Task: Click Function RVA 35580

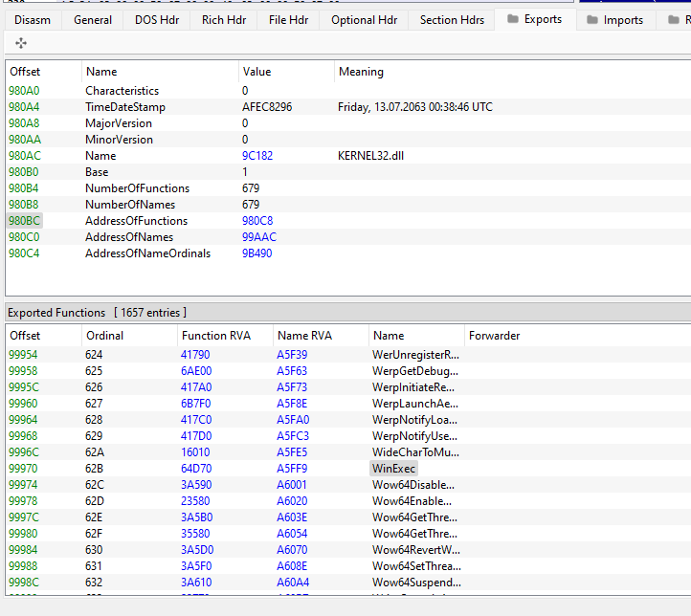Action: tap(195, 534)
